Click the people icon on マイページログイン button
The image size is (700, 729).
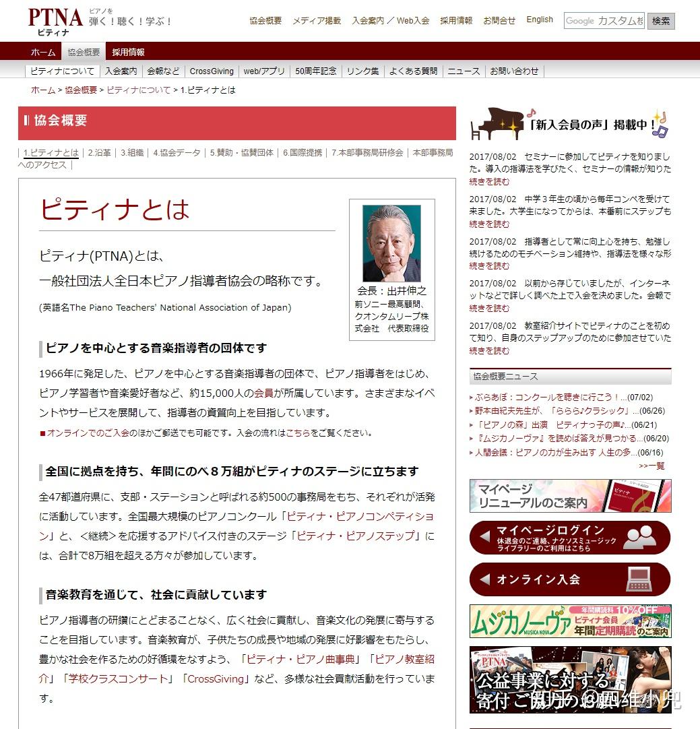pyautogui.click(x=639, y=537)
